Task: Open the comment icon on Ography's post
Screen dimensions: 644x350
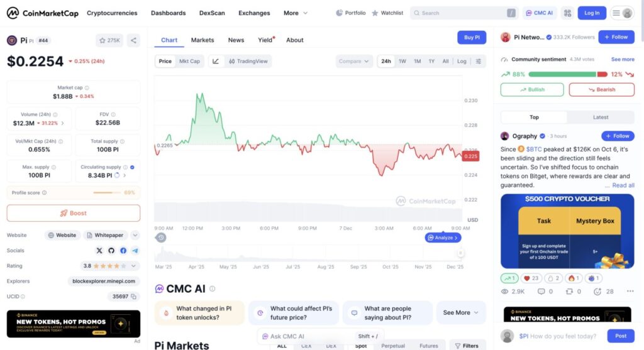Action: 541,292
